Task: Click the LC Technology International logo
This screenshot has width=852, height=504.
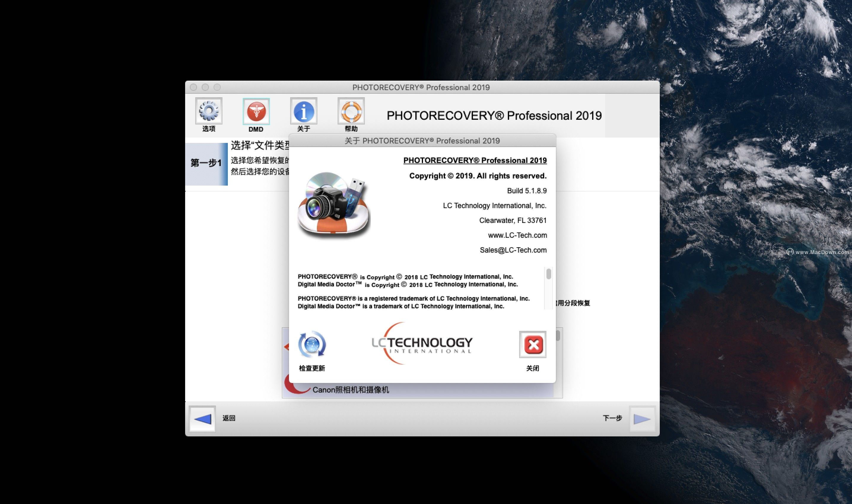Action: pyautogui.click(x=422, y=343)
